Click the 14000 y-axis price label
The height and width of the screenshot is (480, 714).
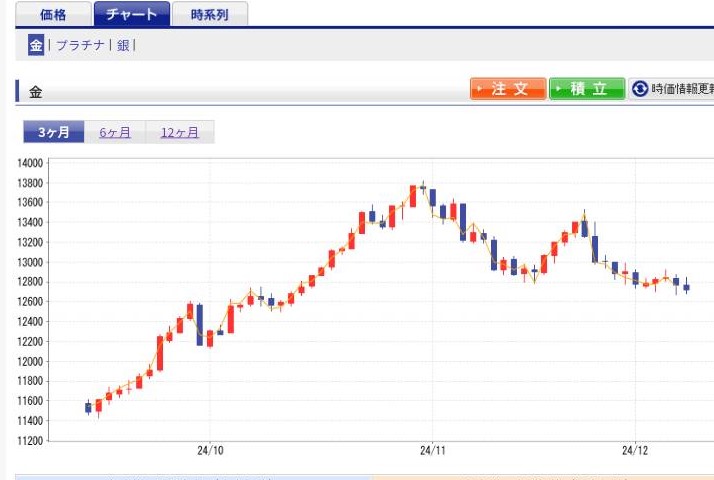pyautogui.click(x=30, y=163)
